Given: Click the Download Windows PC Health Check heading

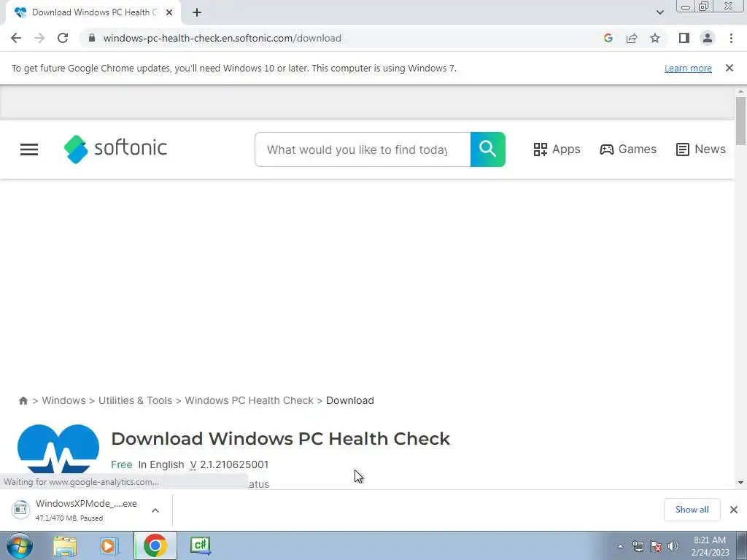Looking at the screenshot, I should pyautogui.click(x=280, y=438).
